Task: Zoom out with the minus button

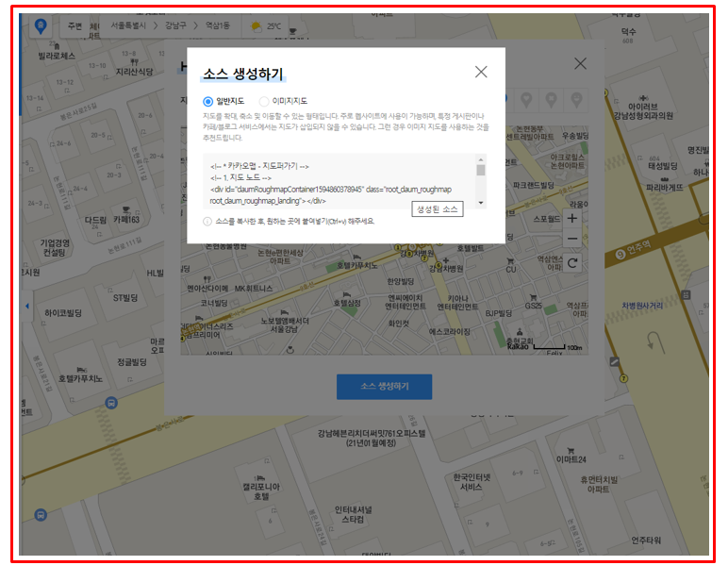Action: [x=572, y=239]
